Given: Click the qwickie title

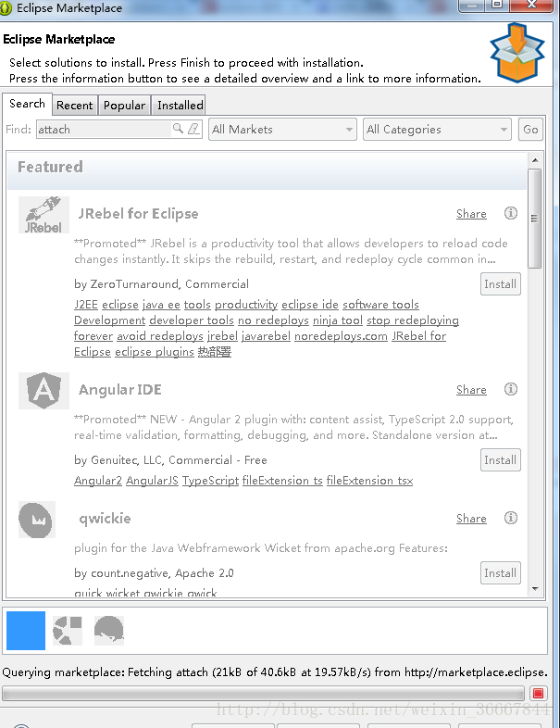Looking at the screenshot, I should tap(105, 519).
